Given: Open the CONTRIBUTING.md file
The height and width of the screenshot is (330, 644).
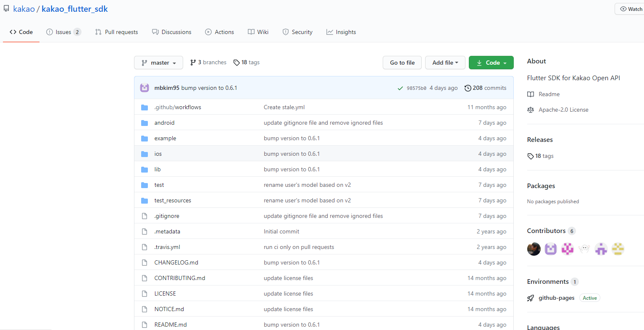Looking at the screenshot, I should tap(180, 278).
